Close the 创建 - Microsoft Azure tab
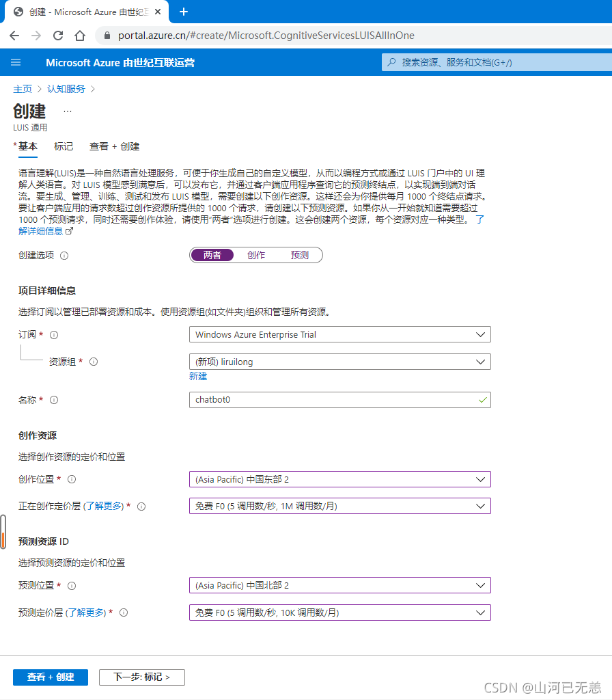 click(158, 12)
